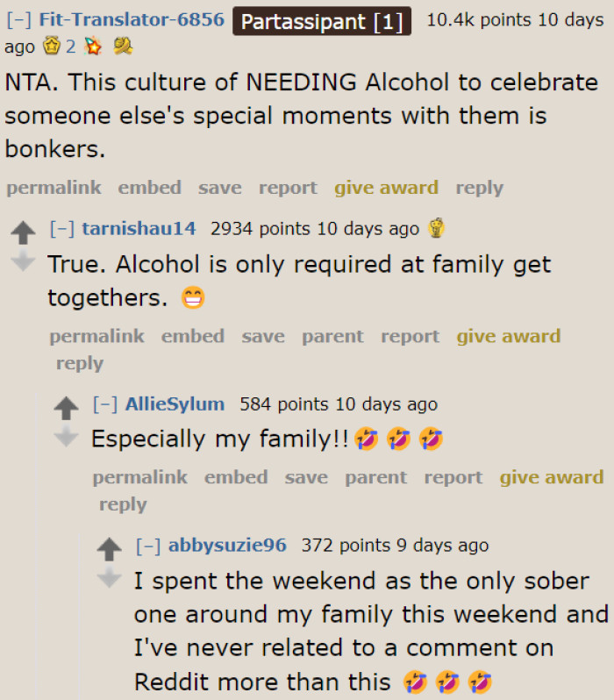Downvote AllieSylum's comment

pos(67,436)
